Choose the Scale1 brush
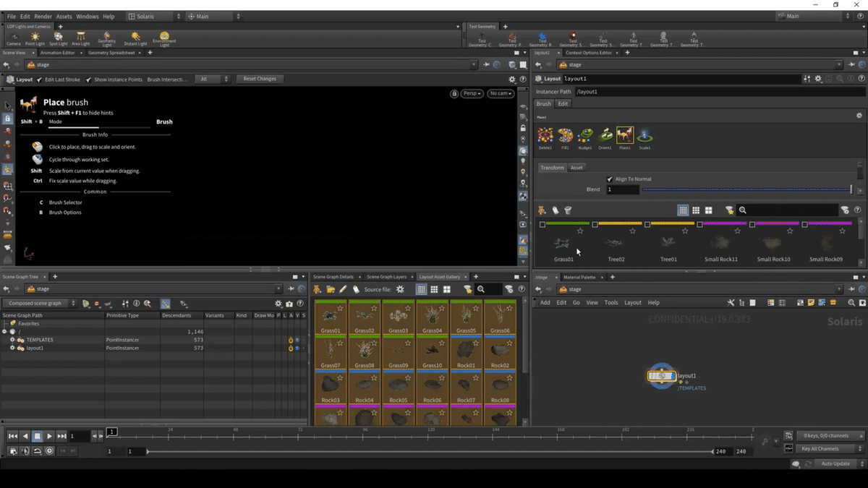Screen dimensions: 868x488 644,137
